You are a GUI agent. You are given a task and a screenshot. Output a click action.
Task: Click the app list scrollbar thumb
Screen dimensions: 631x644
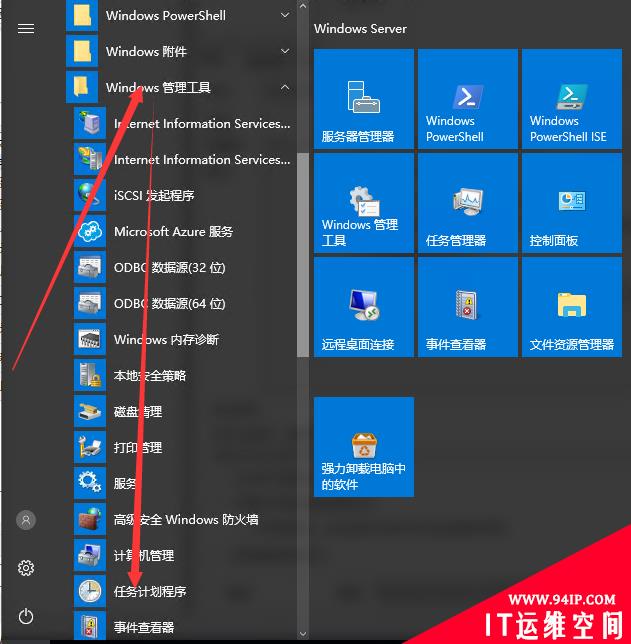click(x=303, y=255)
